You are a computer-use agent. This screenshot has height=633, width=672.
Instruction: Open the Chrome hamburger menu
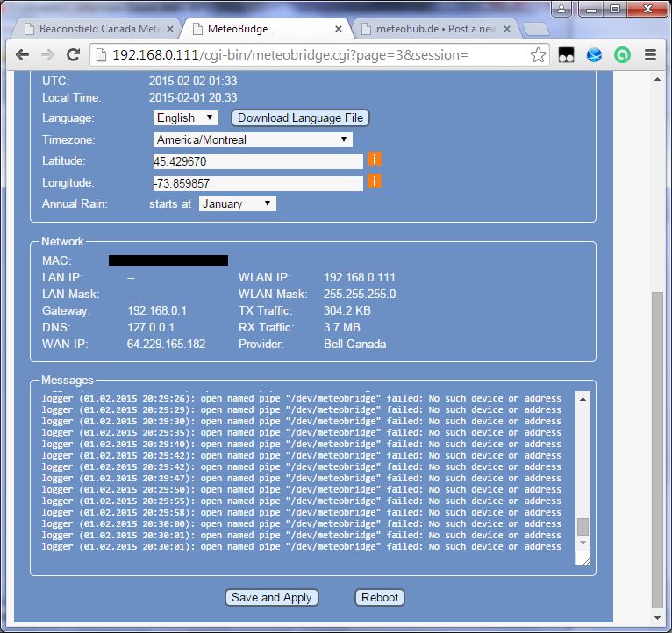(650, 55)
